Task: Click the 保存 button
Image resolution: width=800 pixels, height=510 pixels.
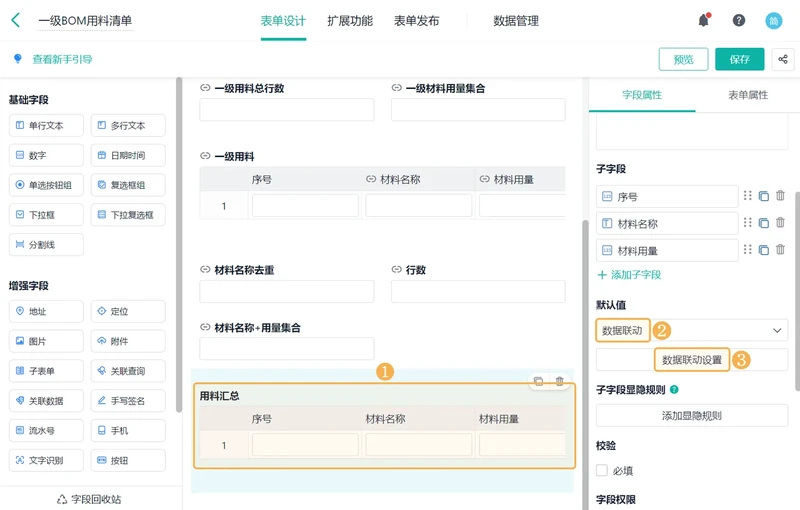Action: (x=739, y=59)
